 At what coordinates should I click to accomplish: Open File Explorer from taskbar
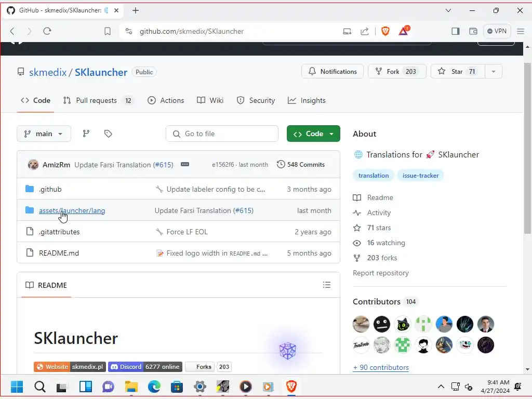131,387
